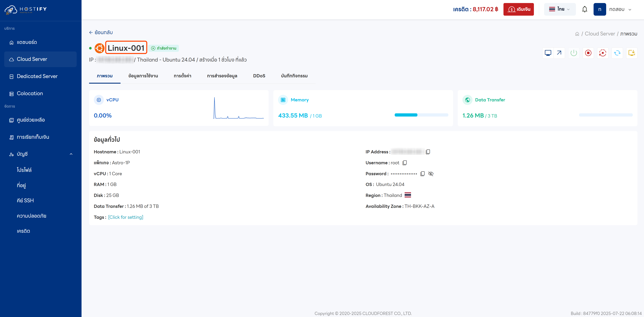
Task: Open ศูนย์ช่วยเหลือ help center
Action: coord(41,120)
